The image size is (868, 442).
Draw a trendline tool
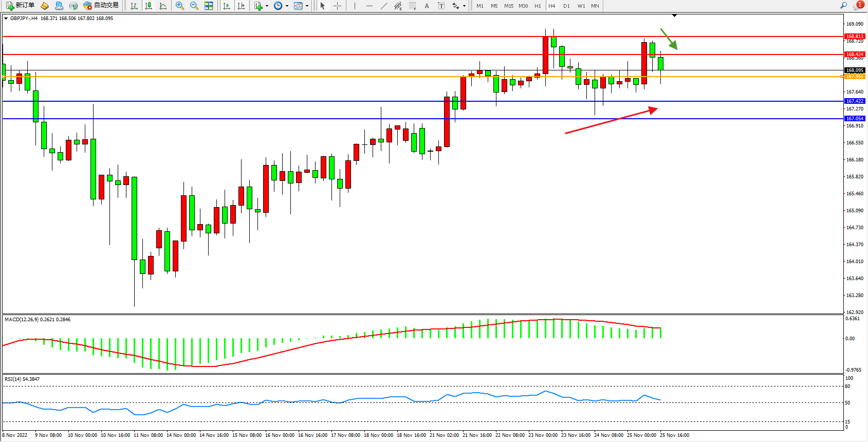coord(384,6)
